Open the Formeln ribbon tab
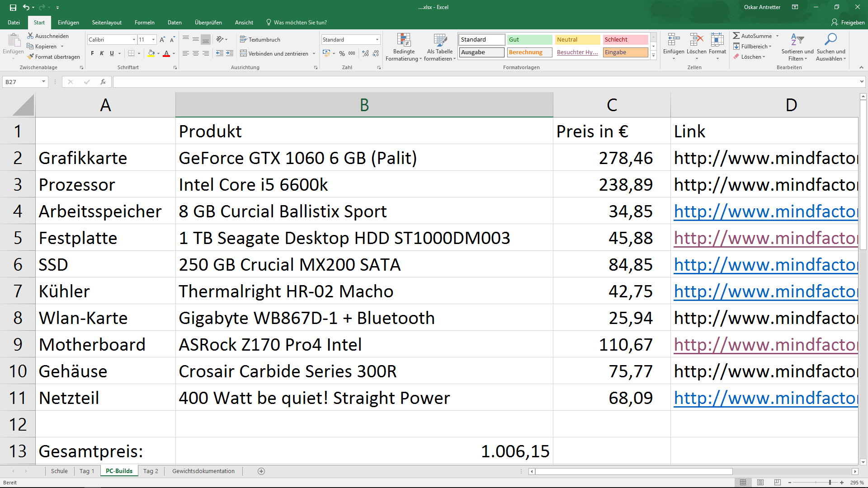868x488 pixels. (x=144, y=23)
